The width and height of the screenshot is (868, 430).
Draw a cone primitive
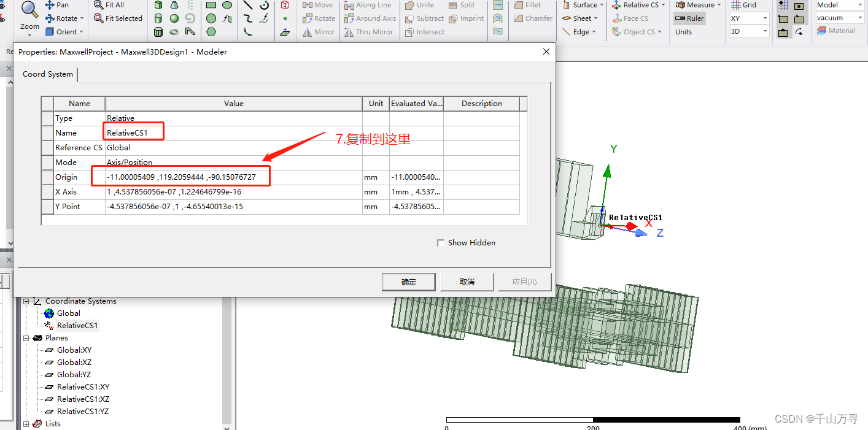(174, 5)
